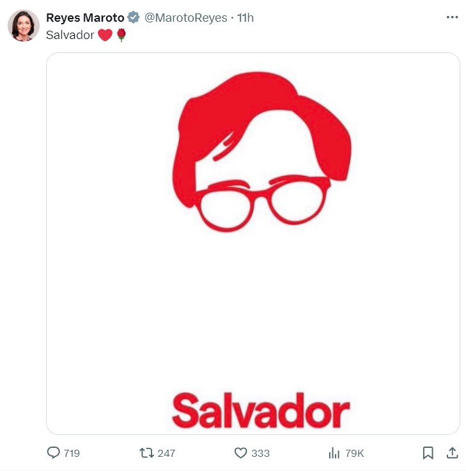Viewport: 466px width, 476px height.
Task: Click the 247 reposts count
Action: point(166,453)
